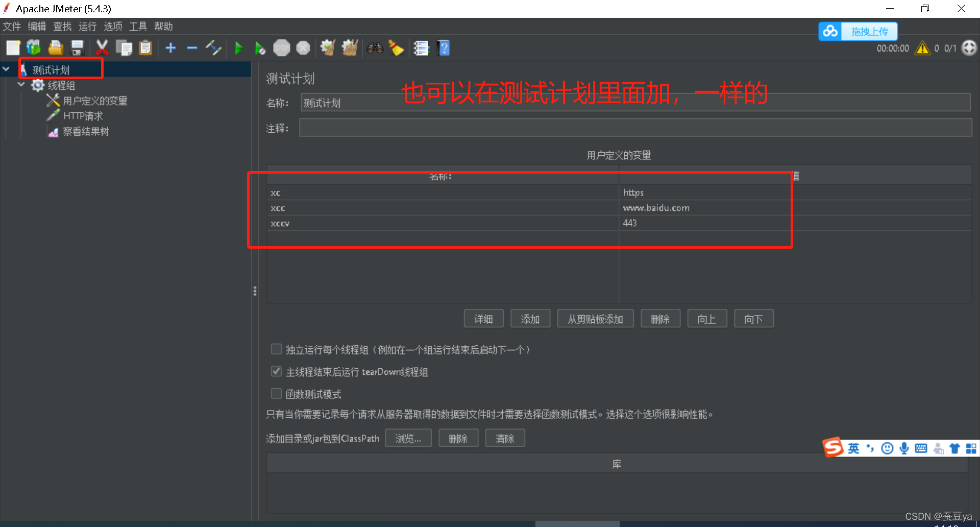Click the warning triangle log icon

tap(922, 48)
